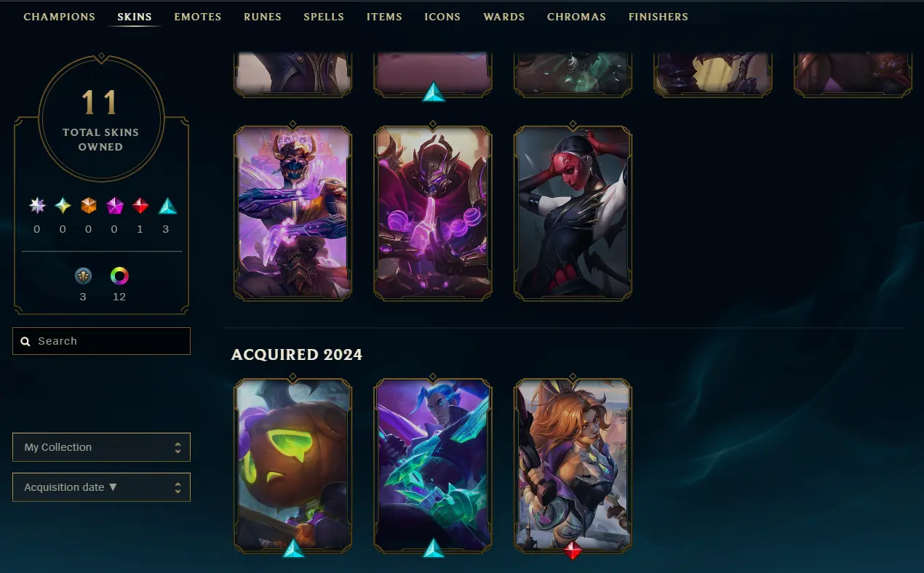Viewport: 924px width, 573px height.
Task: Click the yellow four-point star tier icon
Action: (x=63, y=206)
